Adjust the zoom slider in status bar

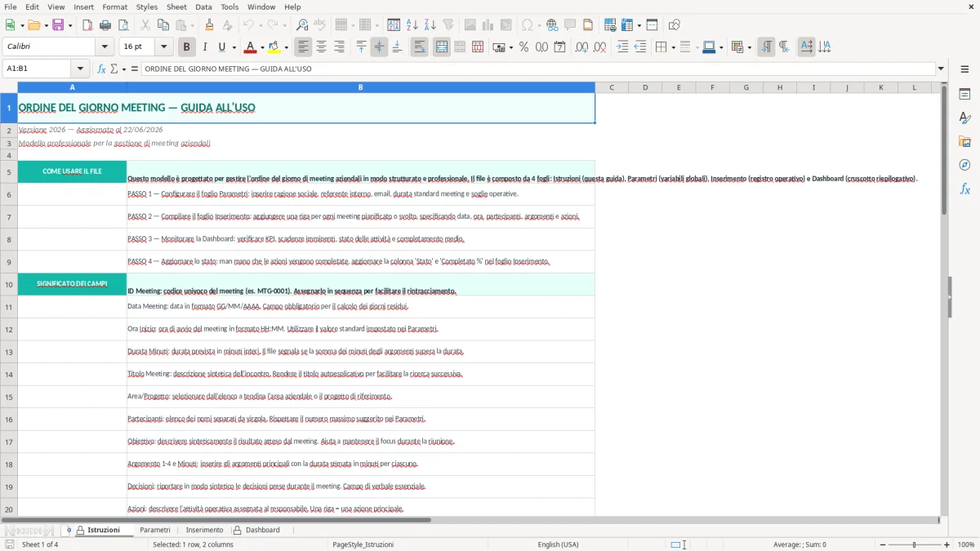point(915,544)
